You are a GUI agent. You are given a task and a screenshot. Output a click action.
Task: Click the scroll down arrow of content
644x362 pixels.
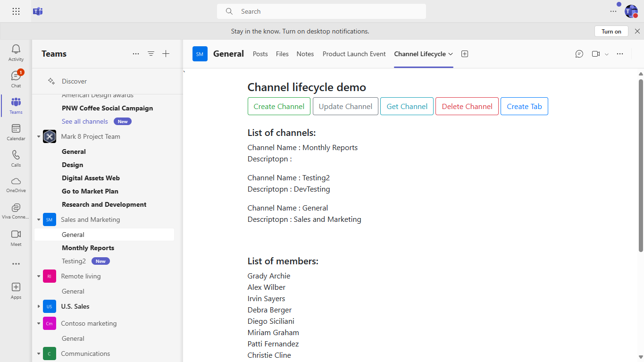(x=641, y=357)
